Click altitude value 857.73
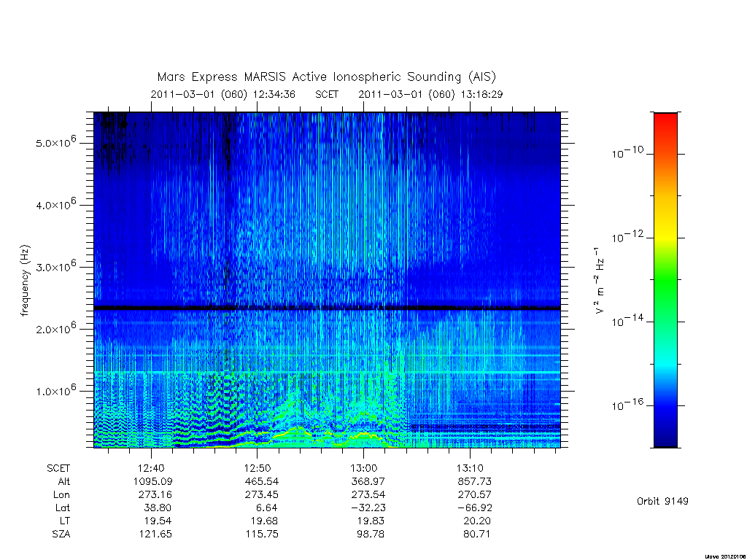Viewport: 747px width, 560px height. tap(474, 481)
